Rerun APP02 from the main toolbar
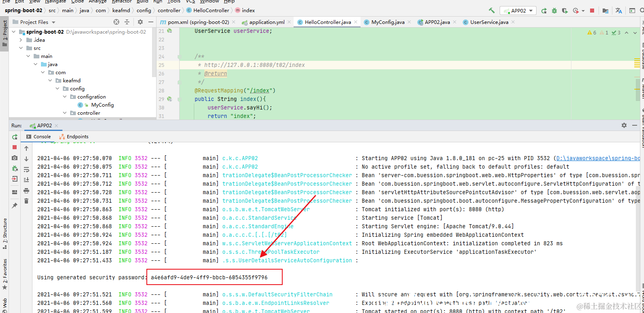The height and width of the screenshot is (313, 644). (544, 11)
